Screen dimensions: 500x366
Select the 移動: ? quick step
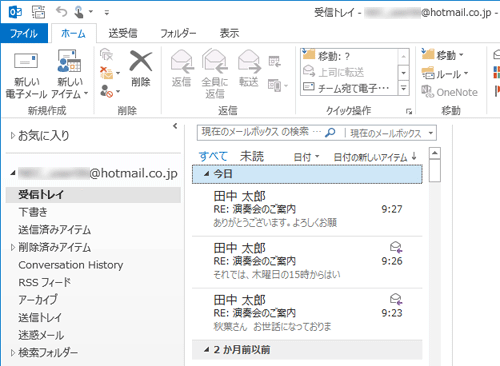(x=349, y=56)
